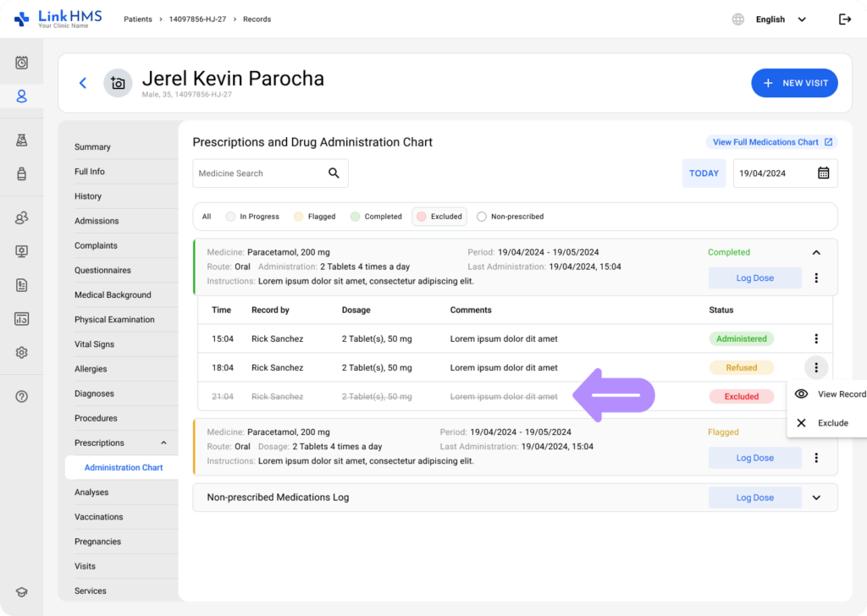Viewport: 867px width, 616px height.
Task: Click the New Visit button
Action: [794, 83]
